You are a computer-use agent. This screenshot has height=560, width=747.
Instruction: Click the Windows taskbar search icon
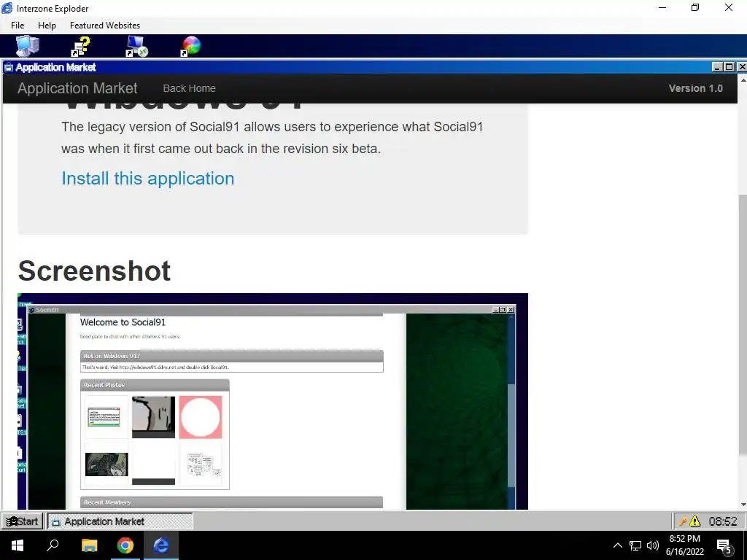click(53, 545)
